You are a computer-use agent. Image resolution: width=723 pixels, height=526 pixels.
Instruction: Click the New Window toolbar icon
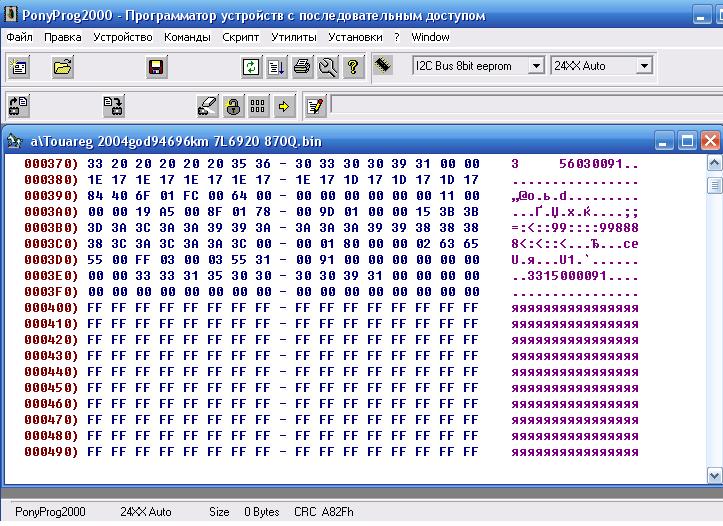[x=19, y=67]
